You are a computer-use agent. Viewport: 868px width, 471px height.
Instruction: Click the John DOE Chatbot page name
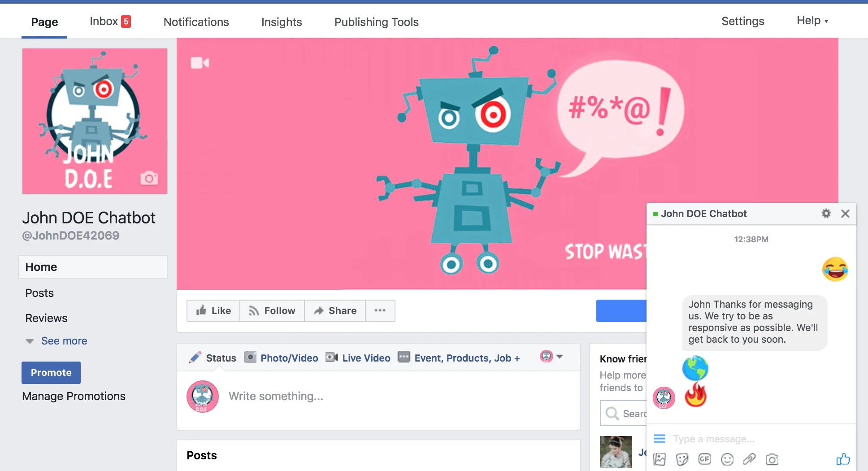point(89,218)
